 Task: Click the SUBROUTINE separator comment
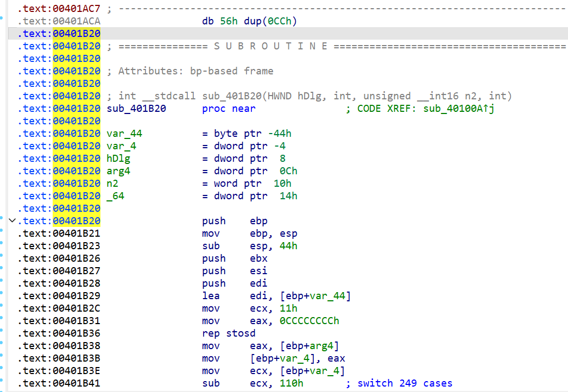click(x=337, y=46)
